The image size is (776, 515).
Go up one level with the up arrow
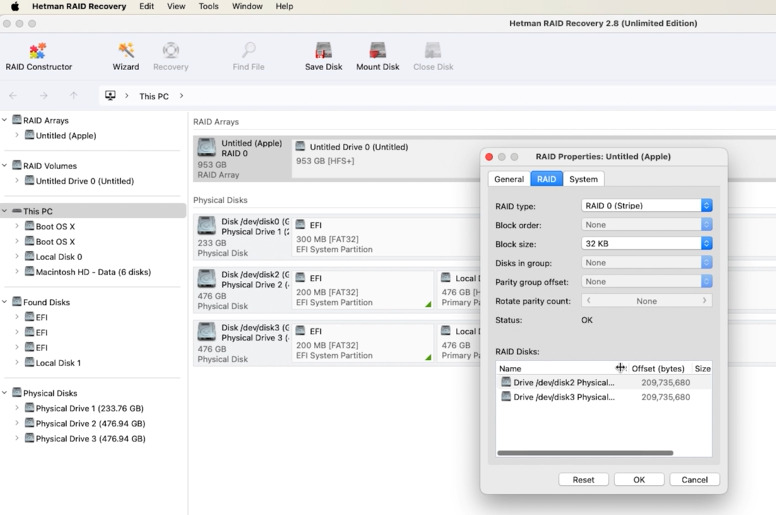73,96
